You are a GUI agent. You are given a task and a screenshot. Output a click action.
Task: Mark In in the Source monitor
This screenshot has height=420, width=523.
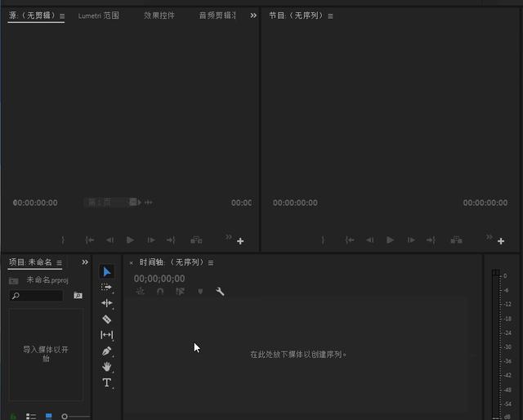tap(63, 240)
